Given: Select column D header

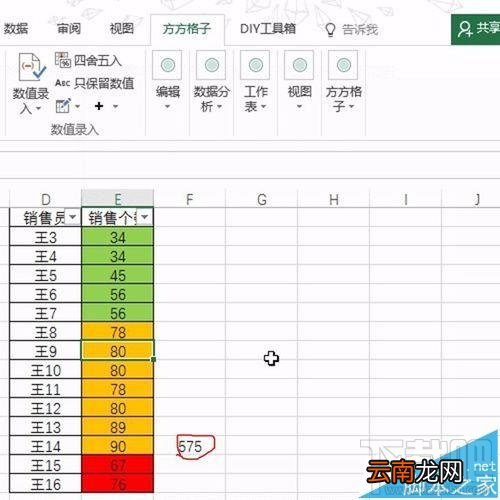Looking at the screenshot, I should pyautogui.click(x=46, y=199).
